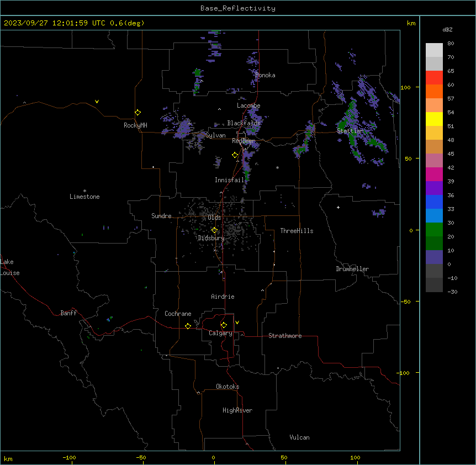The image size is (476, 465).
Task: Select the yellow diamond marker south of RedDeer
Action: click(235, 155)
